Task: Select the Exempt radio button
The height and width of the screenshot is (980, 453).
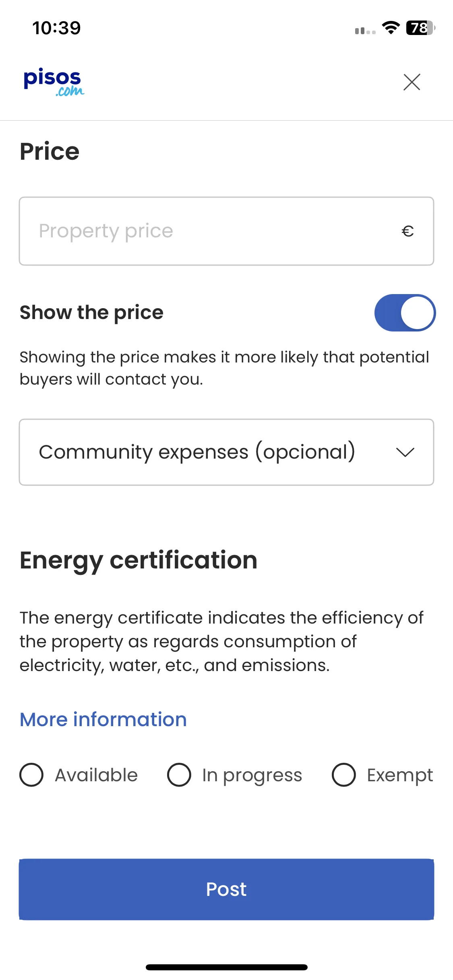Action: pos(344,775)
